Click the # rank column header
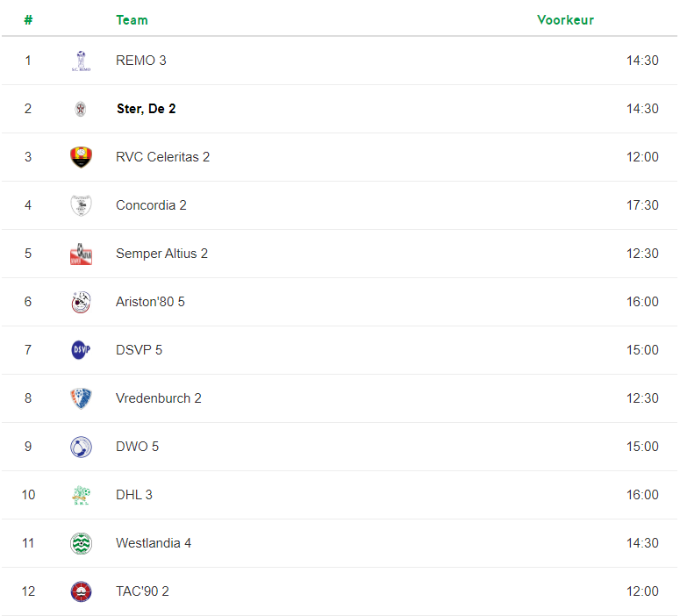This screenshot has height=616, width=680. coord(28,20)
